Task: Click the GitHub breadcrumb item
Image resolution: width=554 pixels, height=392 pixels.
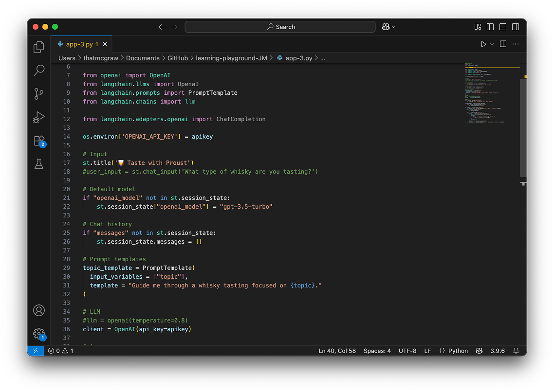Action: click(178, 58)
